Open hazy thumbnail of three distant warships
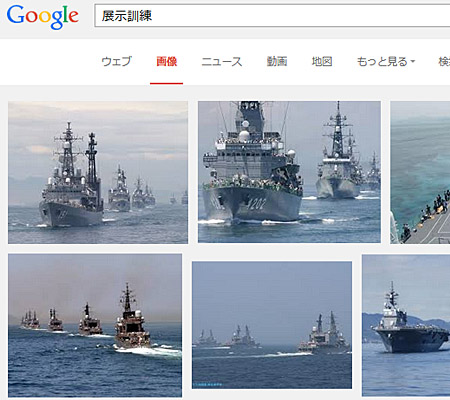 (x=272, y=325)
